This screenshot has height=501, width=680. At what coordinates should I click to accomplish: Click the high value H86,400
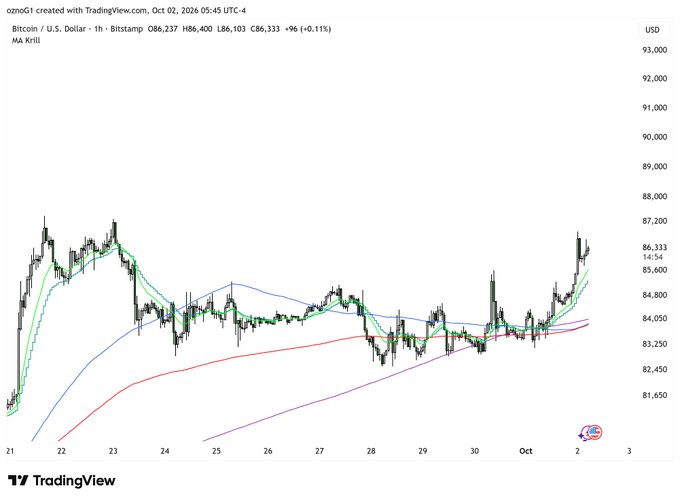pos(197,29)
